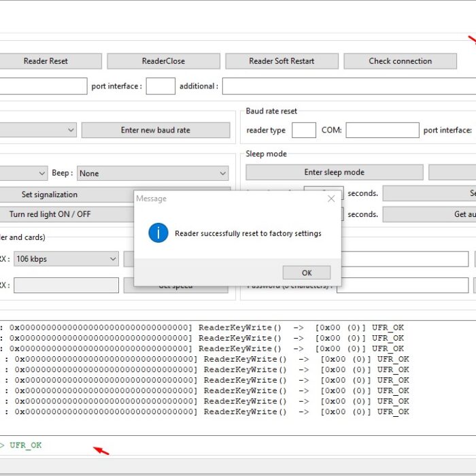Click the reader type input field
The height and width of the screenshot is (476, 476).
click(x=304, y=131)
